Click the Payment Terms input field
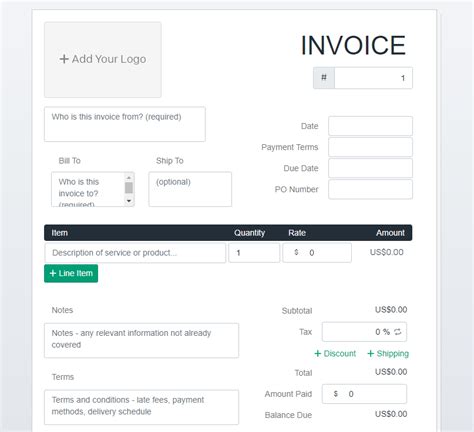474x432 pixels. point(370,147)
